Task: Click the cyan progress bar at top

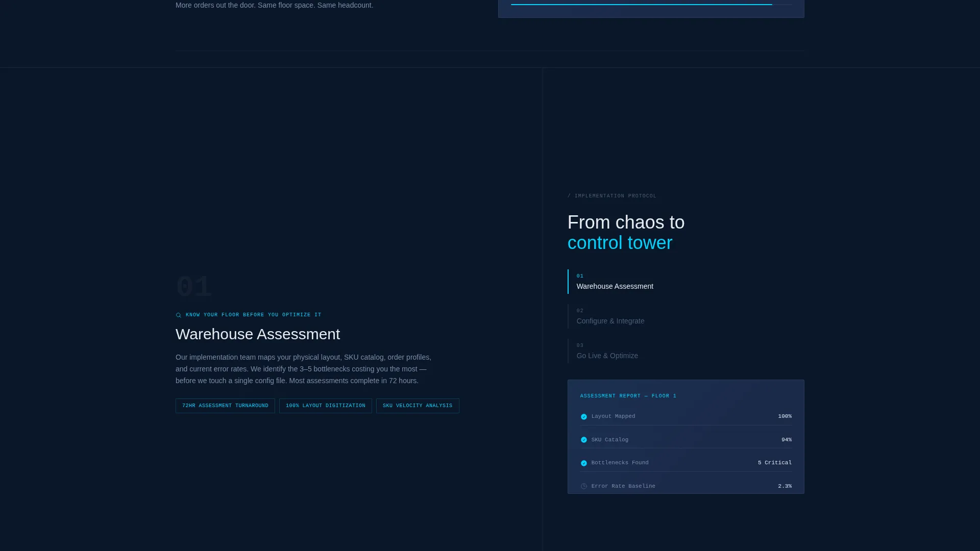Action: tap(642, 5)
